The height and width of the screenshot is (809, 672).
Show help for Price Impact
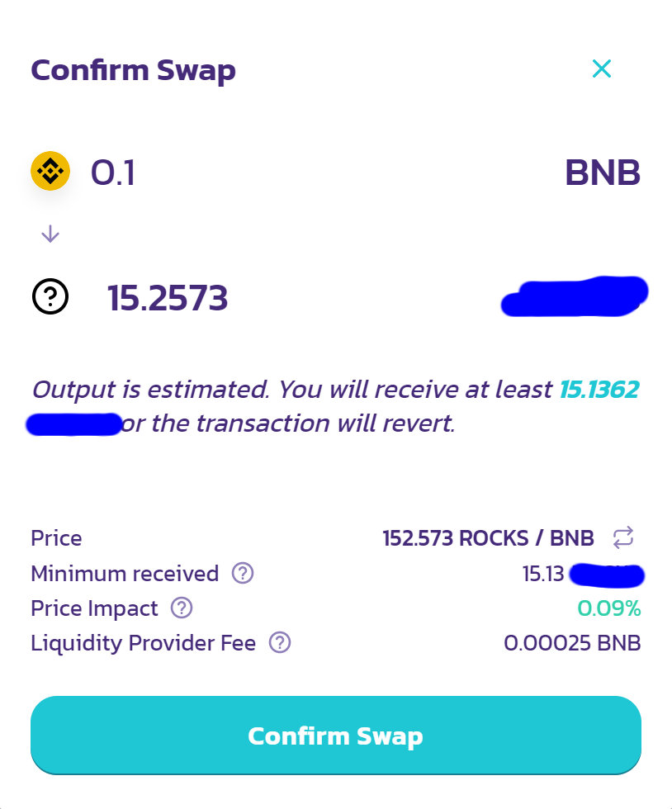(182, 608)
